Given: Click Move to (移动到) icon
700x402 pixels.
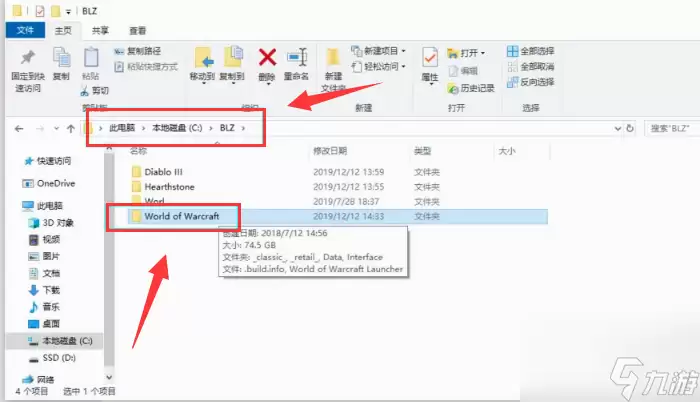Looking at the screenshot, I should point(204,58).
